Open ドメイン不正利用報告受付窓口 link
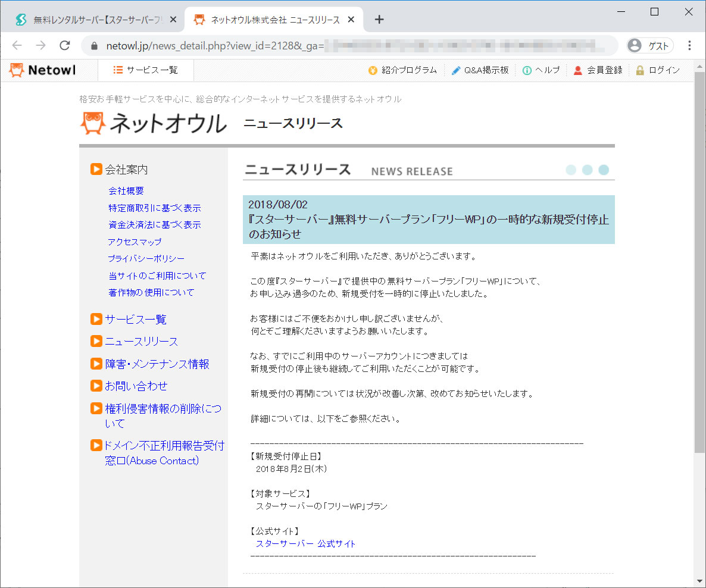Viewport: 706px width, 588px height. [164, 453]
